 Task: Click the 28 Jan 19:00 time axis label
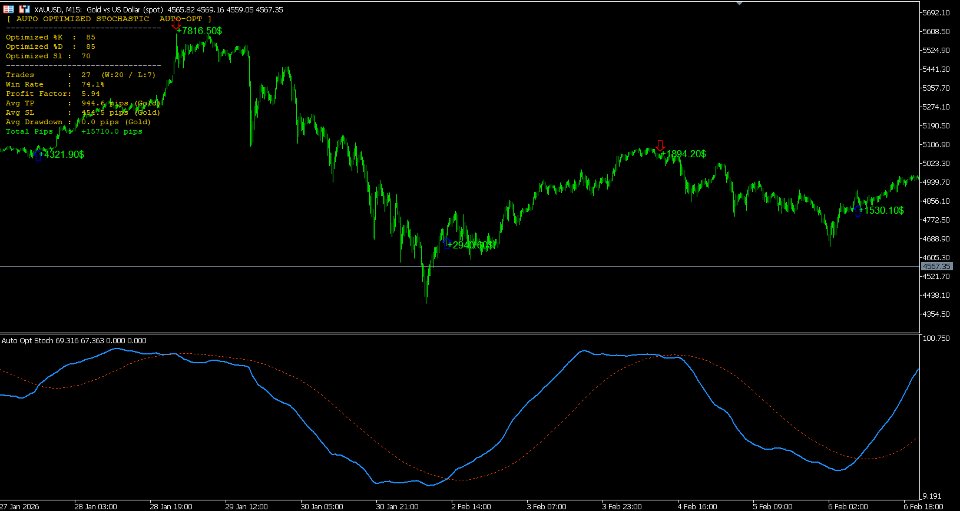pyautogui.click(x=171, y=506)
